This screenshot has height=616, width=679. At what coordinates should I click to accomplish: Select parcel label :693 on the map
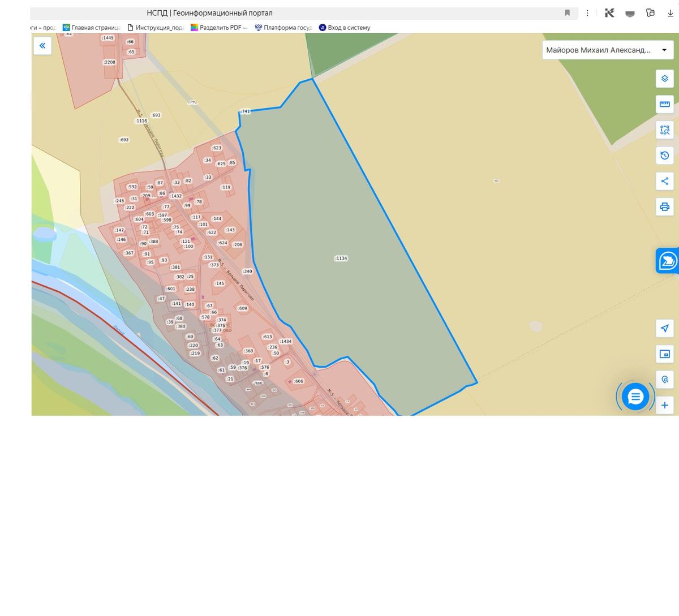[x=156, y=115]
